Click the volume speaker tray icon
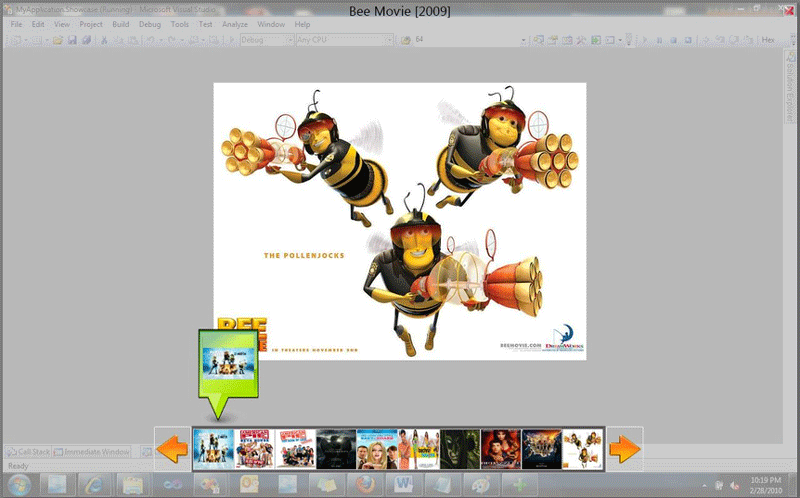The width and height of the screenshot is (800, 498). tap(735, 485)
